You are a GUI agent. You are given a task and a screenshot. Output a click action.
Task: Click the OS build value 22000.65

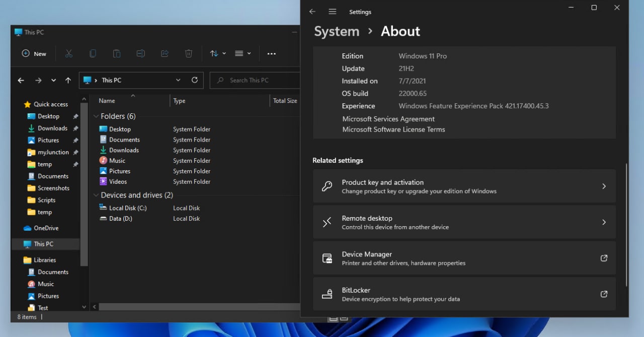(413, 93)
